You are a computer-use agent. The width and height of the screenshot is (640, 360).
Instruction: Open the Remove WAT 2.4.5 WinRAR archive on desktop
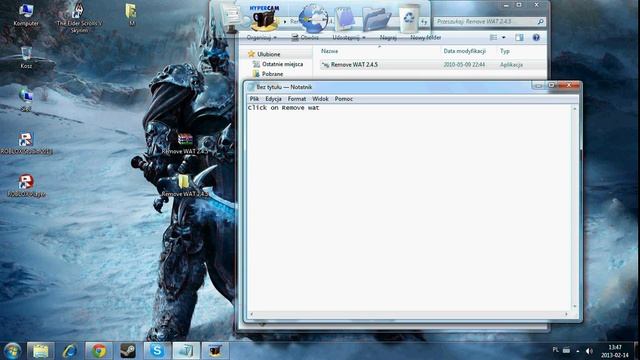pos(185,144)
